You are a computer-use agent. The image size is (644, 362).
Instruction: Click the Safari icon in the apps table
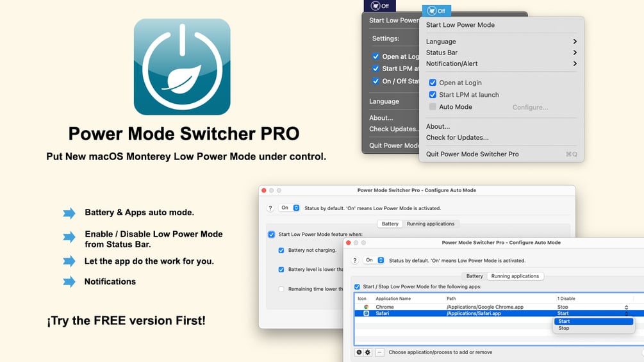(366, 313)
